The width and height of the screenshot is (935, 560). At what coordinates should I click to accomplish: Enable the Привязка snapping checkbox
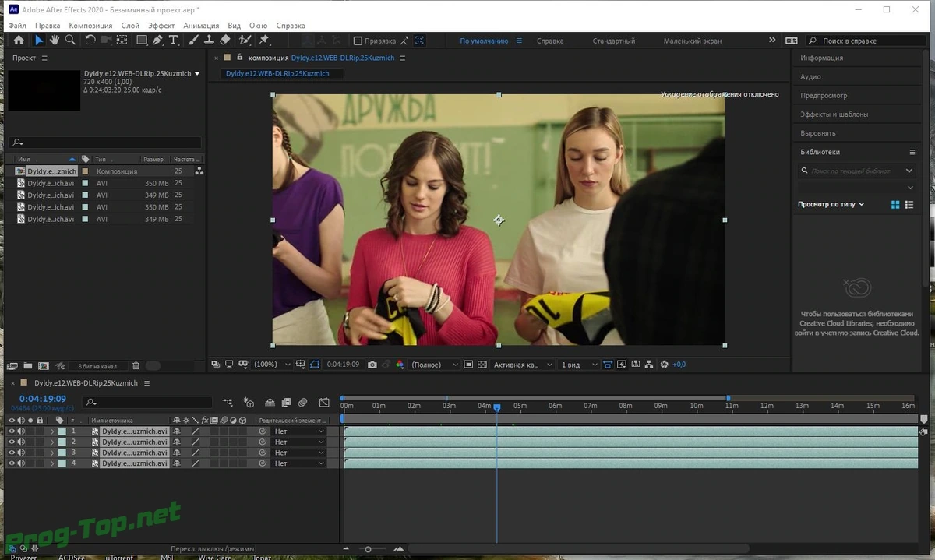(358, 41)
